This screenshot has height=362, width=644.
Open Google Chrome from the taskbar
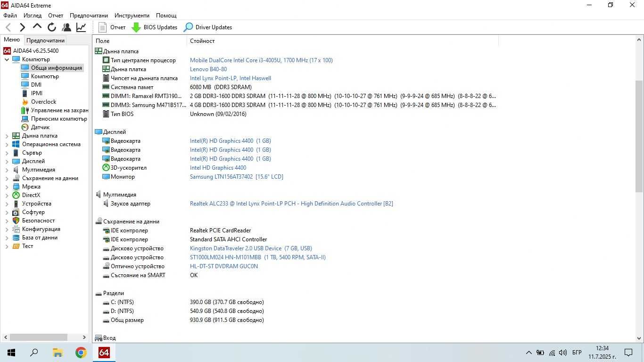tap(81, 353)
